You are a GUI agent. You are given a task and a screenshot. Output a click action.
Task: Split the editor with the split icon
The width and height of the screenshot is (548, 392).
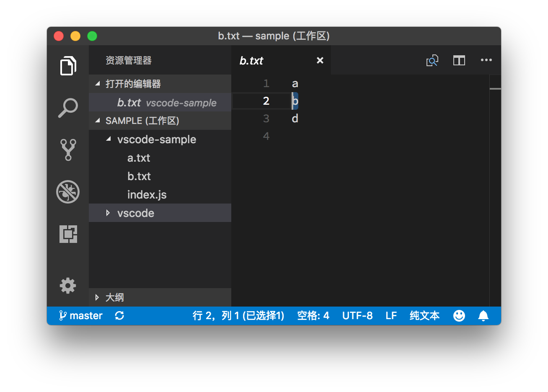coord(459,61)
